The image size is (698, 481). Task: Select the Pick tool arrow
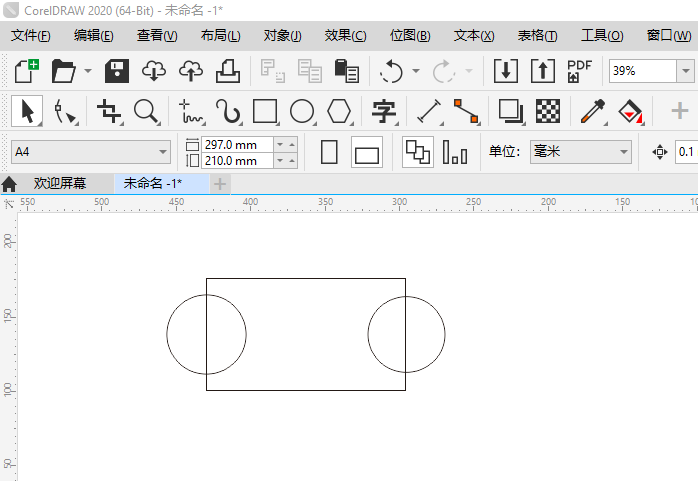27,111
